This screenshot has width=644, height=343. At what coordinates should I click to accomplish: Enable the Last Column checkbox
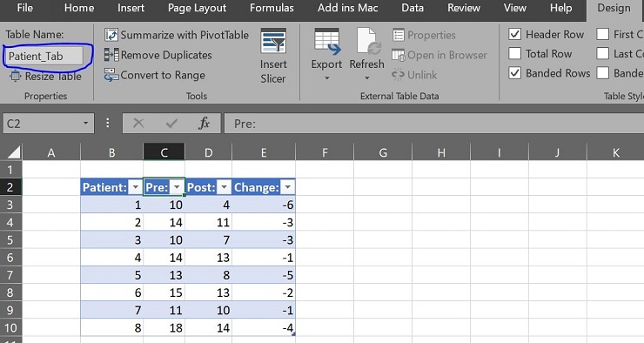coord(602,53)
